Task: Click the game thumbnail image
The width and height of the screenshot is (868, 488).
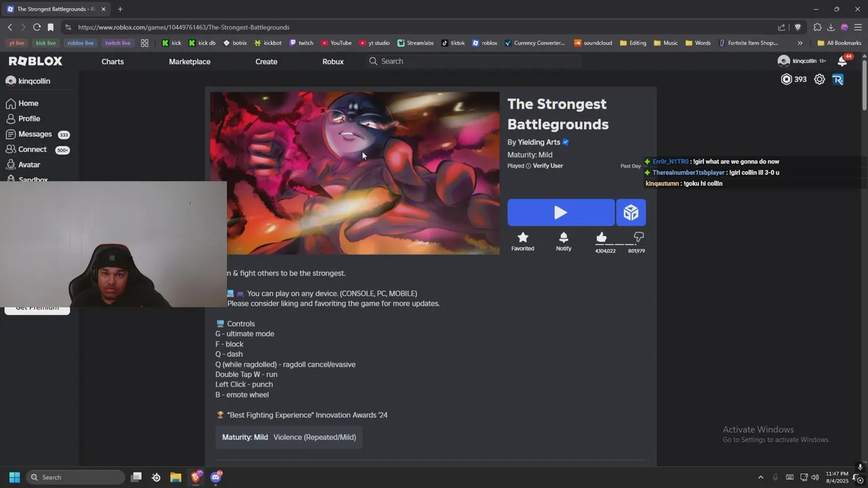Action: pos(355,174)
